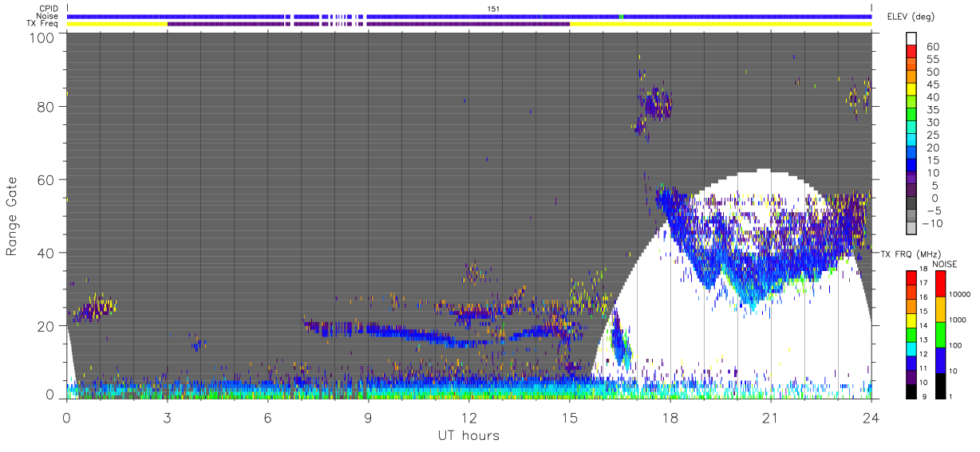Pick the orange segment of the NOISE colorbar

[941, 309]
